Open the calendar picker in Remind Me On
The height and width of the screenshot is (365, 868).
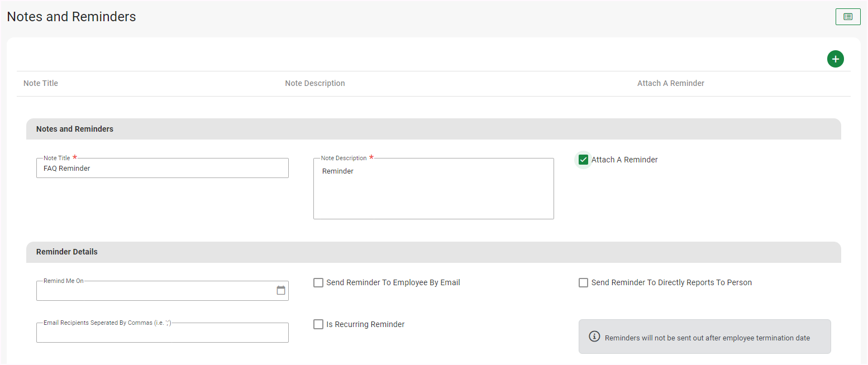[281, 290]
